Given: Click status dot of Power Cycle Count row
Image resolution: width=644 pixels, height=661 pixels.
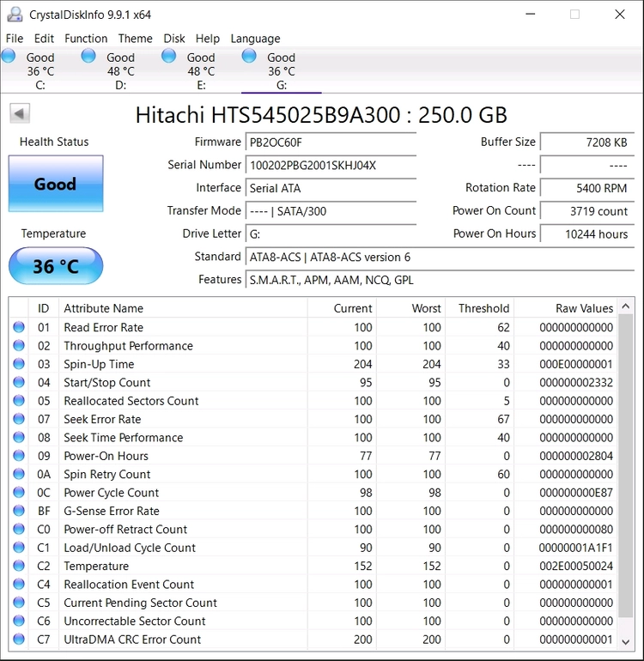Looking at the screenshot, I should click(19, 493).
